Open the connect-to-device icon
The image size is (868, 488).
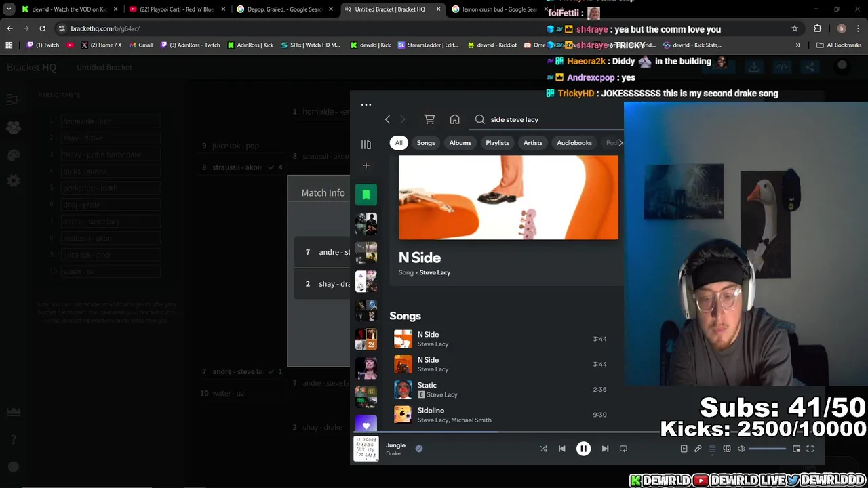(x=727, y=449)
